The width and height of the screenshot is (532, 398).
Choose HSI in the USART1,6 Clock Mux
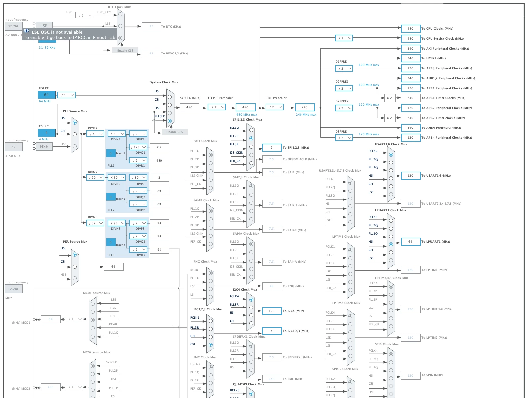pos(391,178)
